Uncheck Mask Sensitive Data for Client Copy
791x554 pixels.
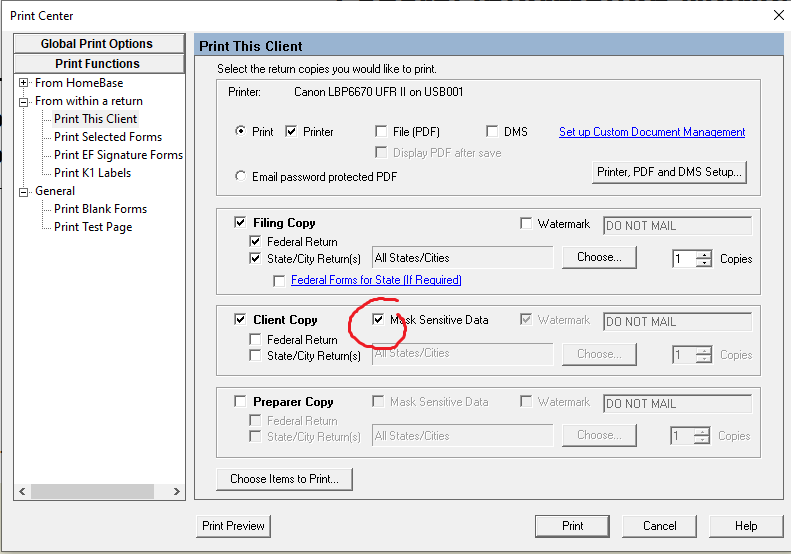[x=379, y=320]
